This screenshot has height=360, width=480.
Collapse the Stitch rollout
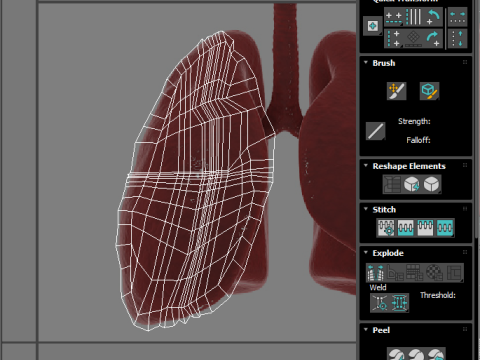click(x=366, y=209)
